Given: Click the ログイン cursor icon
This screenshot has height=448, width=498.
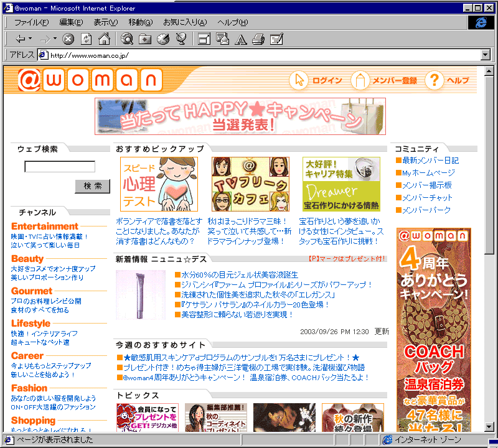Looking at the screenshot, I should pos(299,80).
